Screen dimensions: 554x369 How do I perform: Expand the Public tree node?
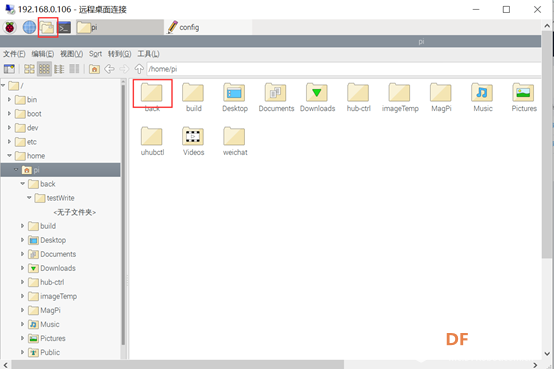click(x=23, y=352)
